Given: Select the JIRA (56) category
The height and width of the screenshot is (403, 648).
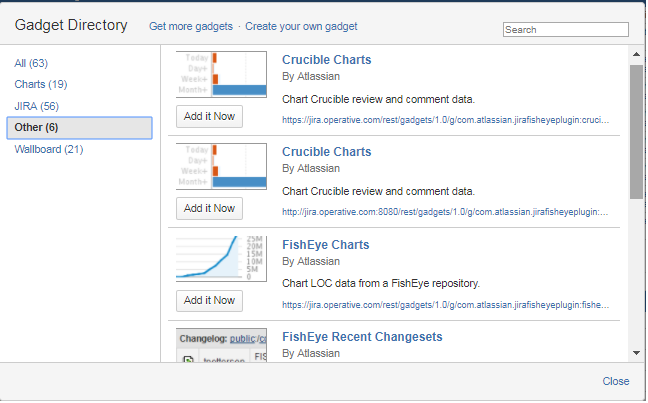Looking at the screenshot, I should point(36,106).
